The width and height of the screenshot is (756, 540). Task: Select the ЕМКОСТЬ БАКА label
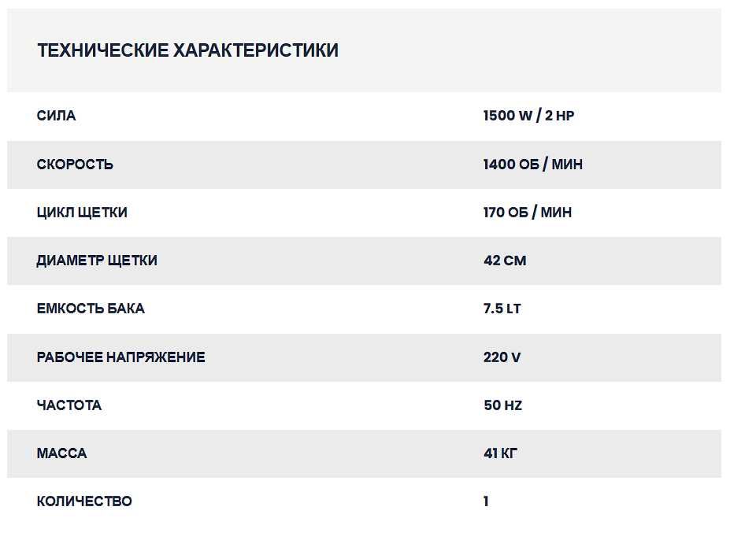[x=91, y=309]
